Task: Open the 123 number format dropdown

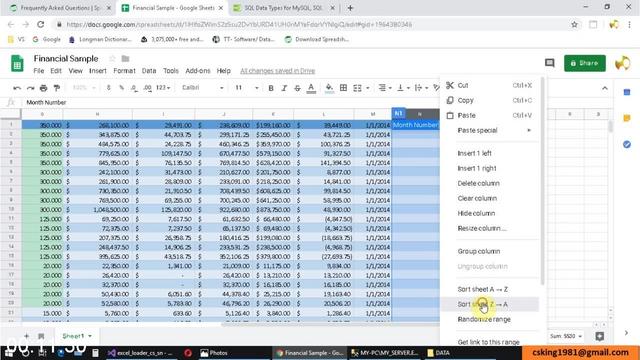Action: click(163, 88)
